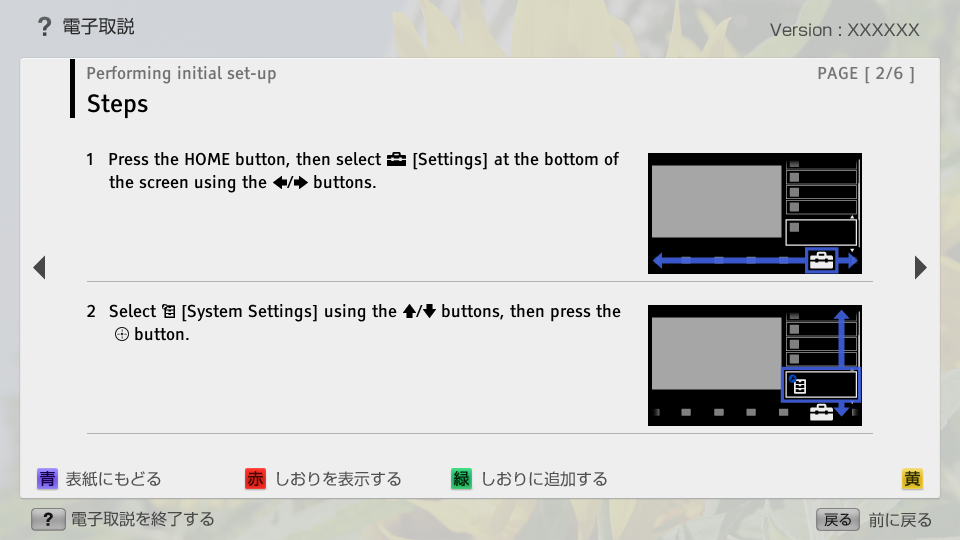Click the ? button to exit the manual

click(48, 520)
